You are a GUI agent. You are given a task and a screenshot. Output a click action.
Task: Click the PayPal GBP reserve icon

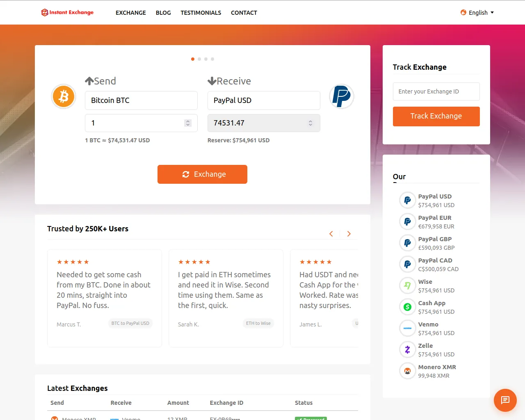(407, 243)
